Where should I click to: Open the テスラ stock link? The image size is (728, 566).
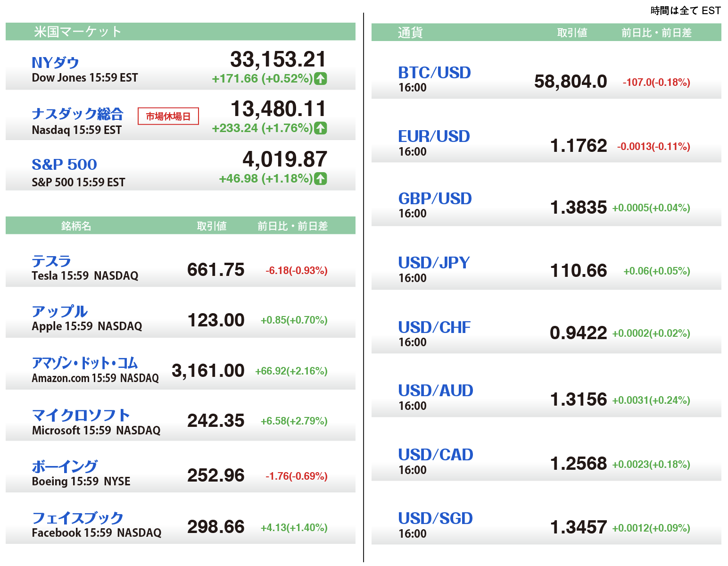(x=51, y=261)
